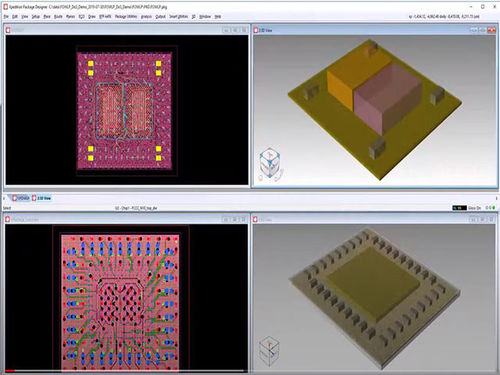This screenshot has width=500, height=375.
Task: Open the Route menu
Action: point(58,16)
